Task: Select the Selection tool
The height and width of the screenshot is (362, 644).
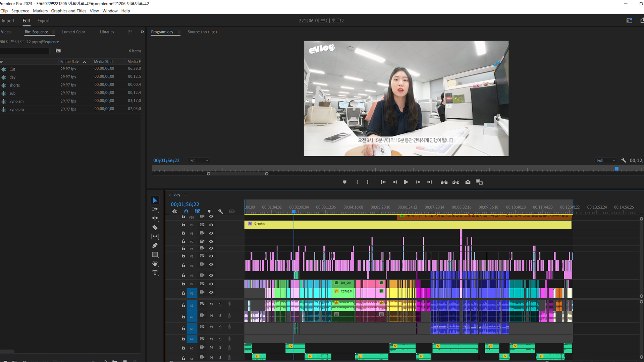Action: [155, 200]
